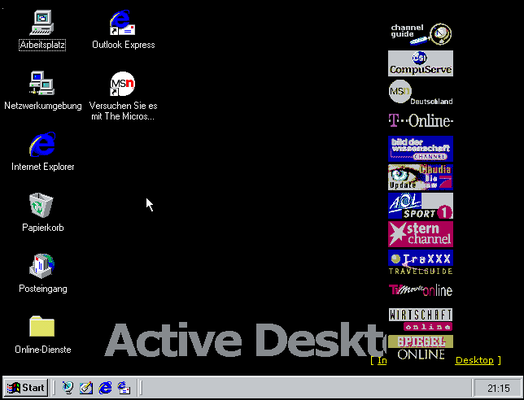The image size is (524, 400).
Task: Click the 'Internet Explorer' icon label
Action: 43,166
